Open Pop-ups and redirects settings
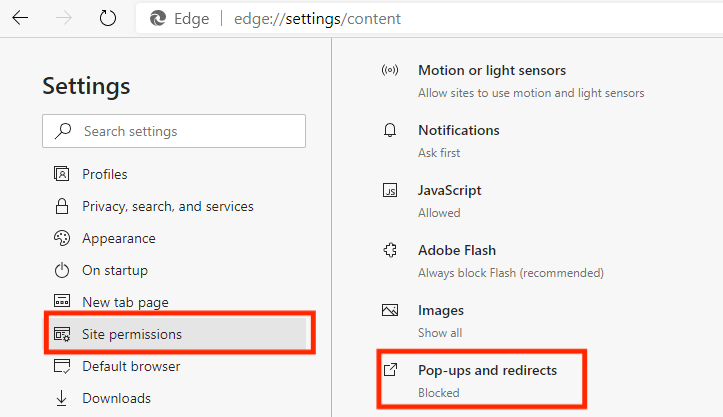The image size is (723, 417). pos(487,371)
